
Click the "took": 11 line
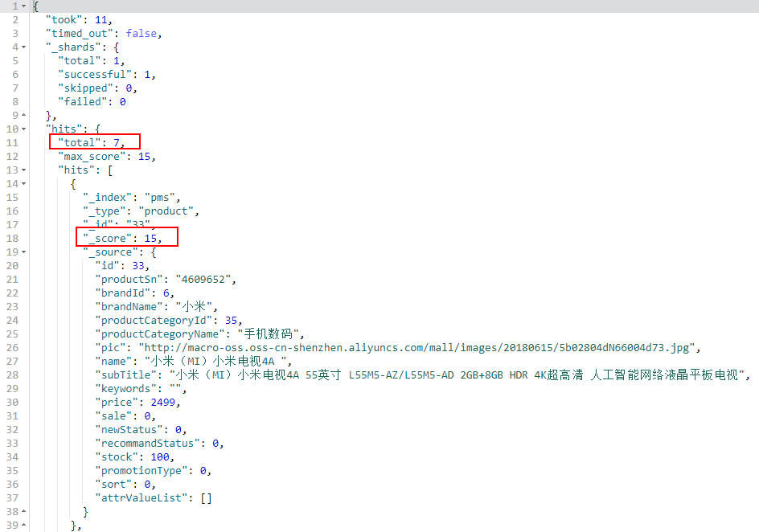pos(79,20)
